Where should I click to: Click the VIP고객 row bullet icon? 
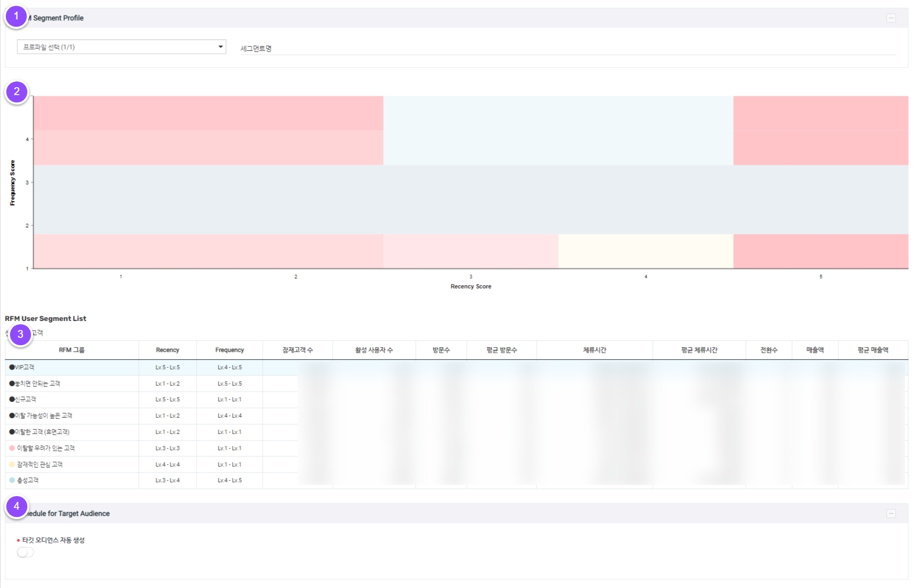(12, 367)
